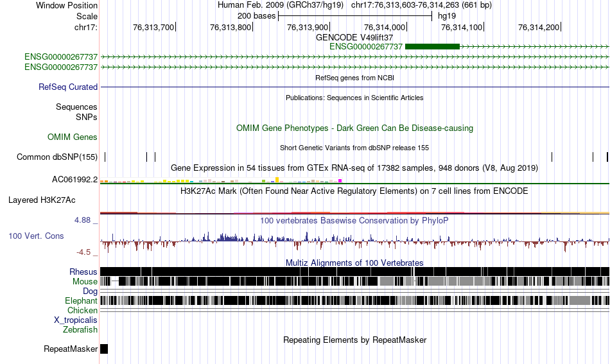Screen dimensions: 610x364
Task: Open the OMIM Gene Phenotypes track title
Action: [x=354, y=128]
